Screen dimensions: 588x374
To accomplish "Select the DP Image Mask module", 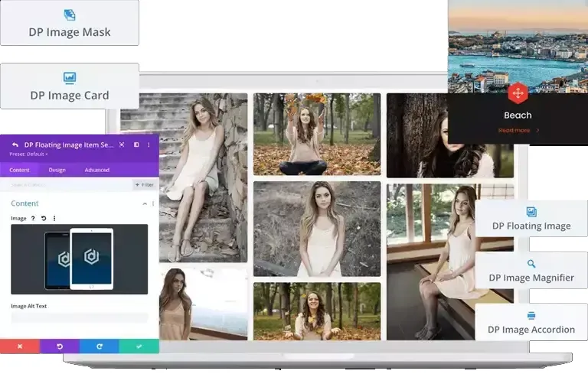I will tap(70, 23).
